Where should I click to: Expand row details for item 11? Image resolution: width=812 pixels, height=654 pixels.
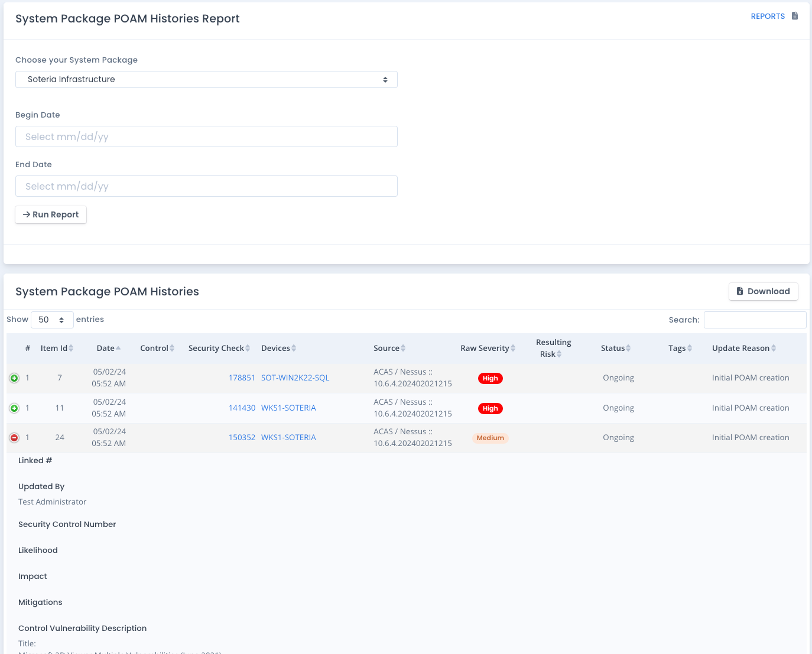14,408
